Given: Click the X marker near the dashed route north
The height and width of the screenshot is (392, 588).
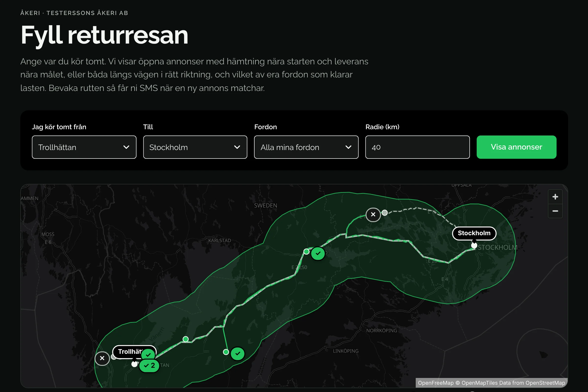Looking at the screenshot, I should click(373, 215).
